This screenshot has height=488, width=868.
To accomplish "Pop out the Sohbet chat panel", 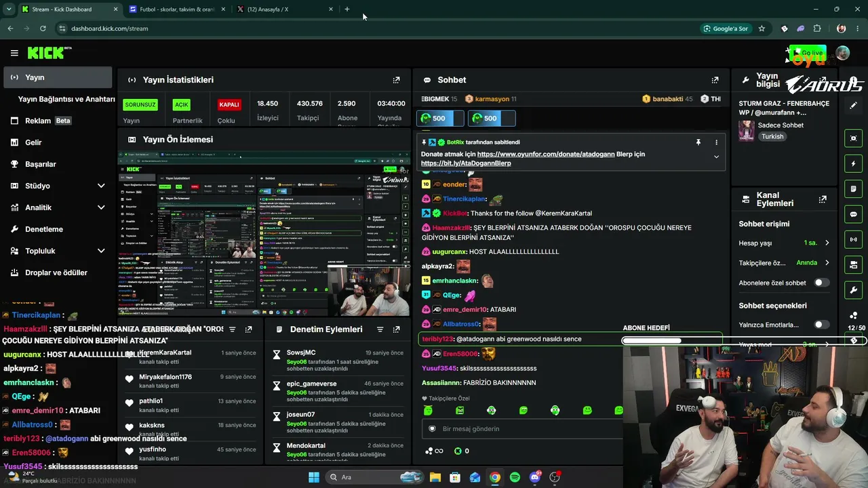I will [x=715, y=80].
